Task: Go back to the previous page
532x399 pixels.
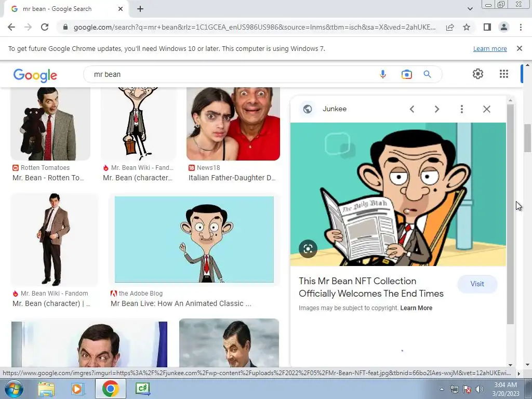Action: tap(11, 27)
